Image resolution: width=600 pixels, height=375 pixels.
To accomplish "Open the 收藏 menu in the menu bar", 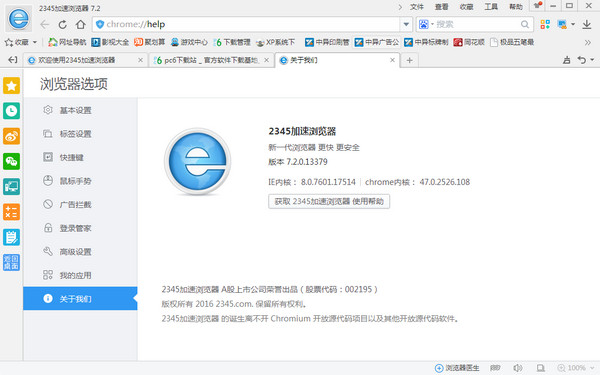I will coord(466,7).
